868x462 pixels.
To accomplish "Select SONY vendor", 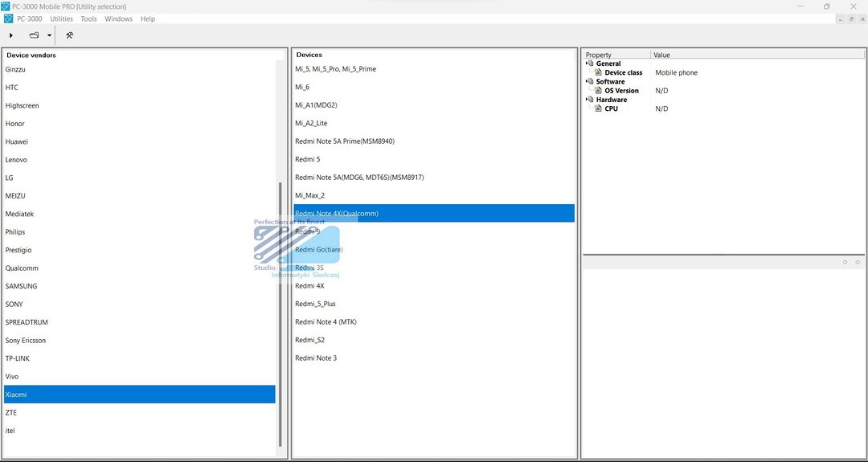I will click(x=140, y=305).
